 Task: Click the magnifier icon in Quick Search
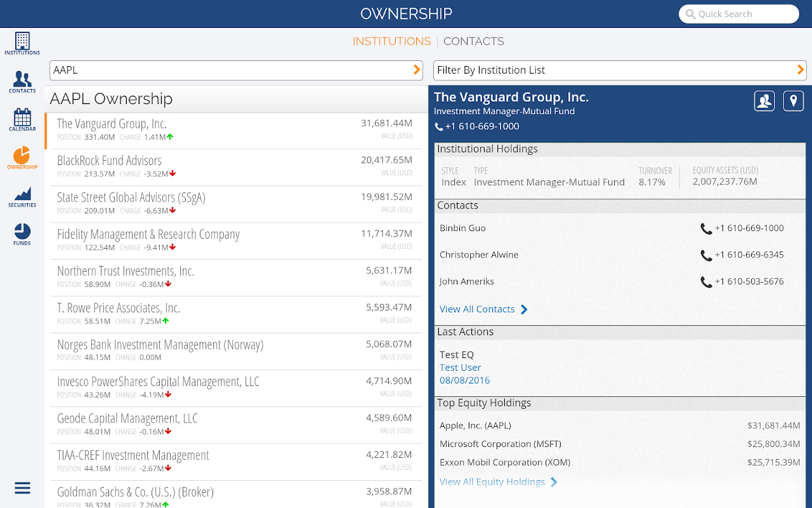pos(691,14)
